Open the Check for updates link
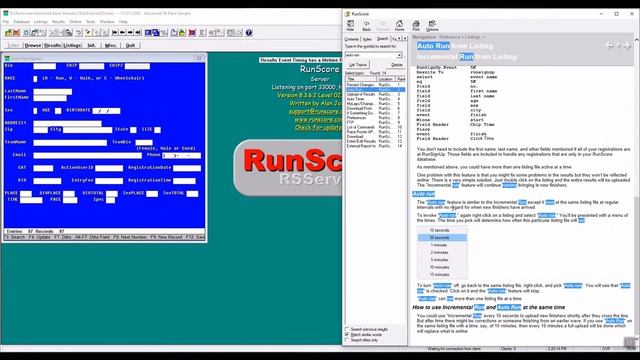 [x=318, y=128]
